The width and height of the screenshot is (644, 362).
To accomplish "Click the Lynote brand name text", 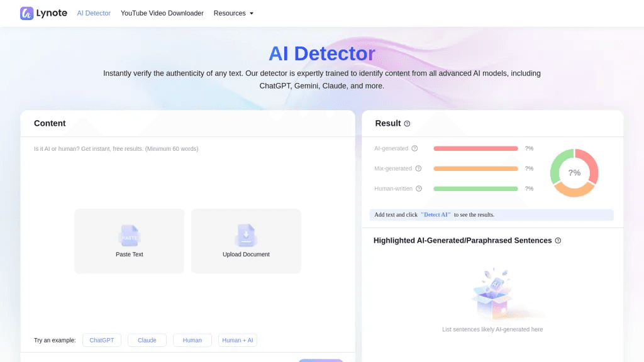I will (x=52, y=13).
